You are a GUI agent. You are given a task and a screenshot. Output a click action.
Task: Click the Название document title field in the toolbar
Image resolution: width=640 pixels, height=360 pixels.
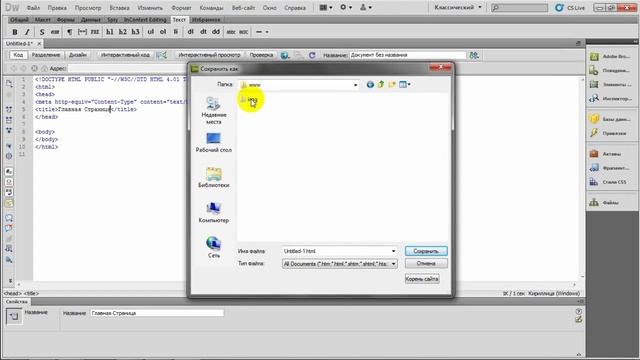click(x=407, y=55)
